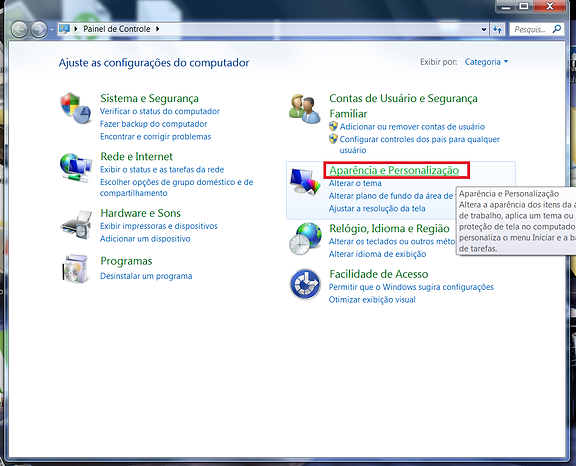Click Alterar o tema

click(355, 183)
